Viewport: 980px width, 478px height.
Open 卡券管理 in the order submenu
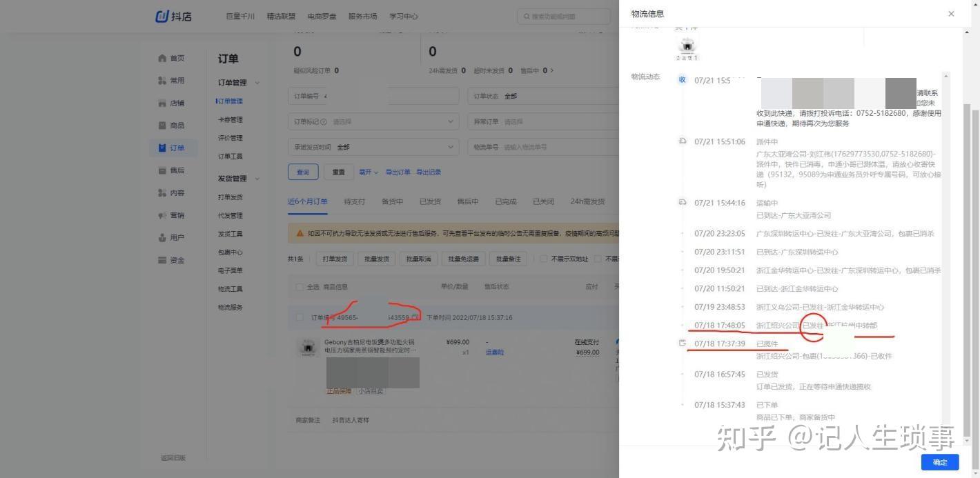pos(231,119)
